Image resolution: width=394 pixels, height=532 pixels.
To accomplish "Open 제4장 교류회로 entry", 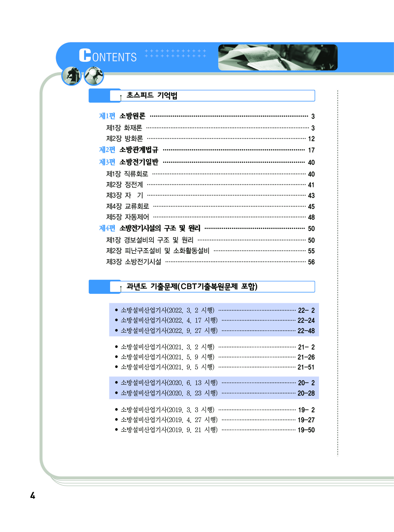I will click(211, 206).
